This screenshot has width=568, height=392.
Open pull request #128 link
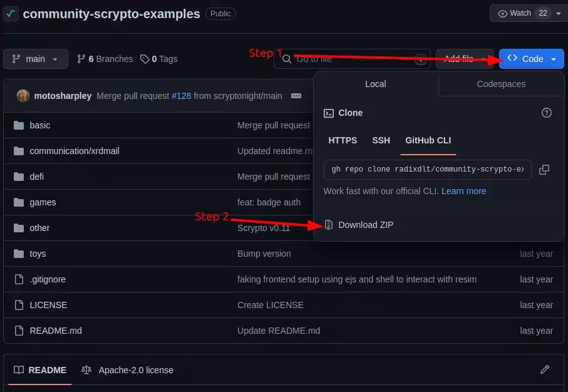pyautogui.click(x=181, y=96)
